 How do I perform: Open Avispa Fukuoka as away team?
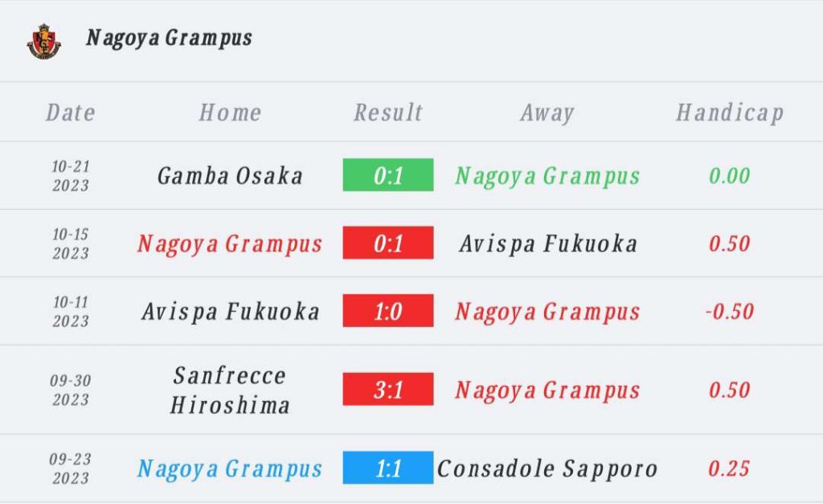tap(548, 244)
